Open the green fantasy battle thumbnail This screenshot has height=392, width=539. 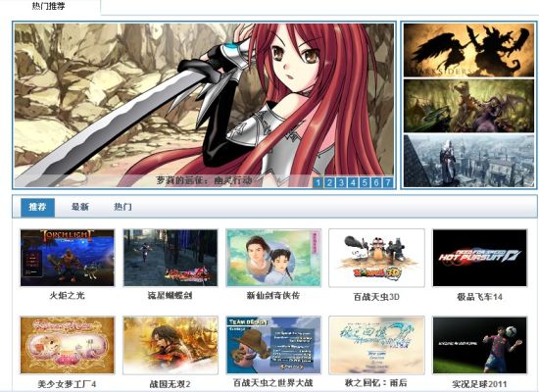(x=468, y=106)
